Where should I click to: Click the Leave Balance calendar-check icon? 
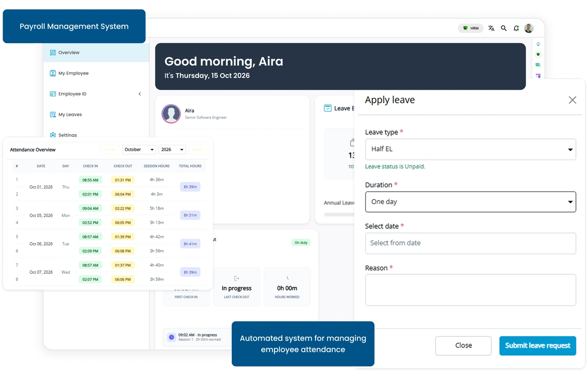pos(328,108)
